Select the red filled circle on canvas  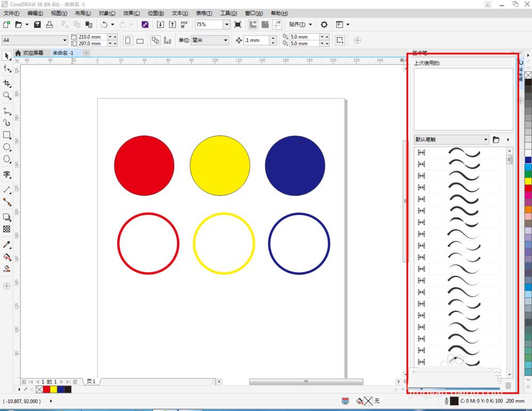coord(144,165)
